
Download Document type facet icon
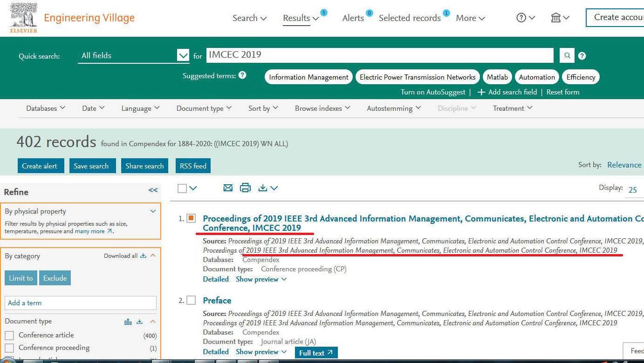coord(139,322)
